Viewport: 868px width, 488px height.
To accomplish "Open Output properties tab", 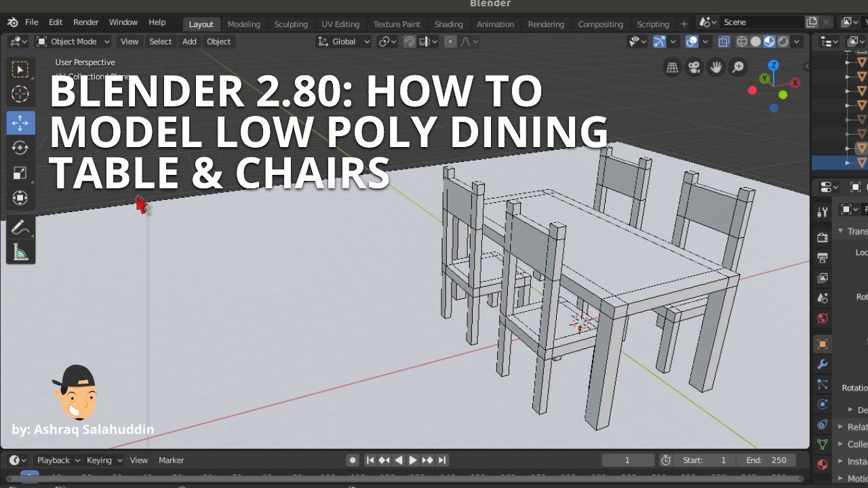I will click(822, 258).
